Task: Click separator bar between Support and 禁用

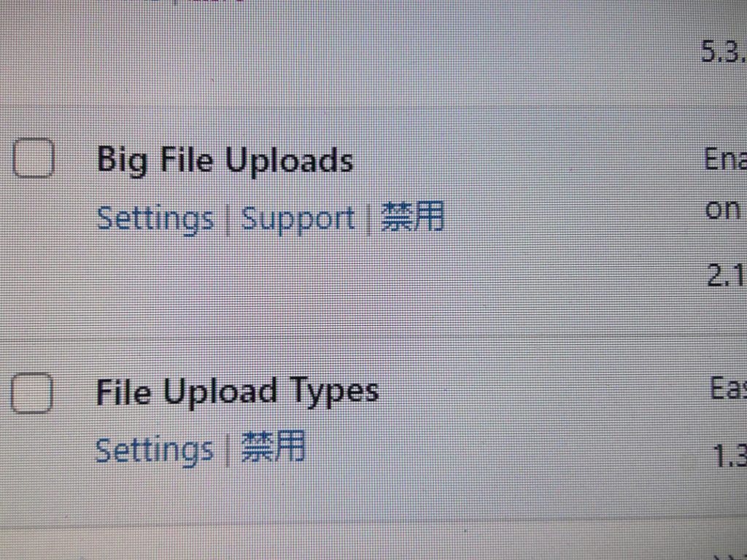Action: click(x=368, y=219)
